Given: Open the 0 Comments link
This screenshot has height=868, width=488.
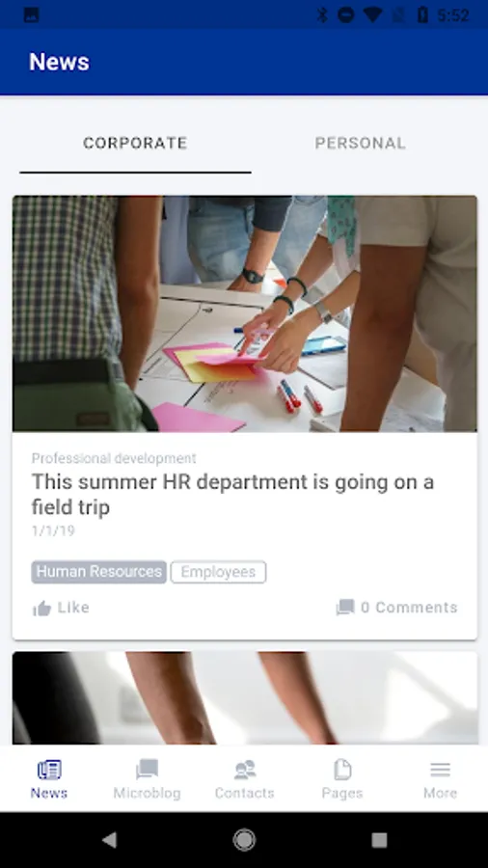Looking at the screenshot, I should 409,608.
